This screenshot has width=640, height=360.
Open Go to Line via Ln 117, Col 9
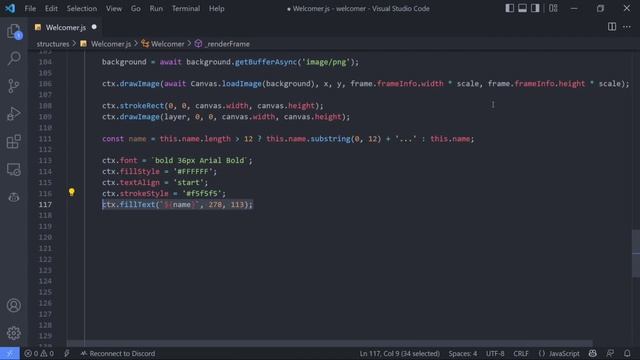coord(399,353)
